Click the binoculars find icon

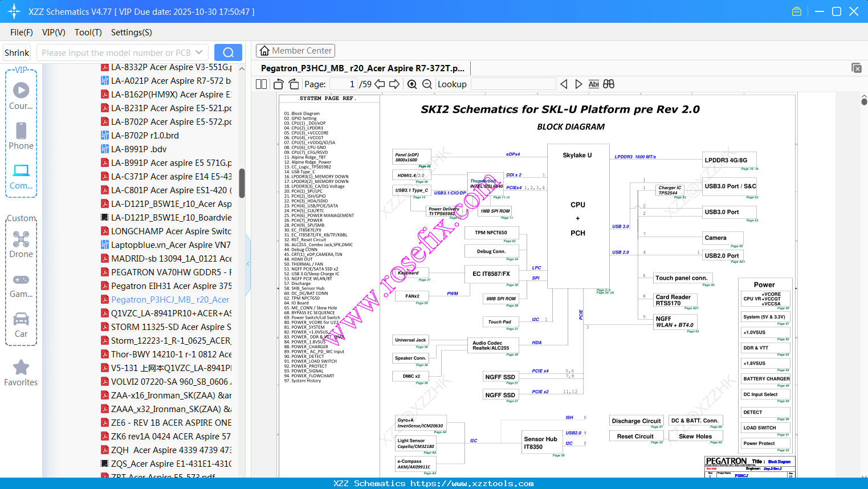609,84
